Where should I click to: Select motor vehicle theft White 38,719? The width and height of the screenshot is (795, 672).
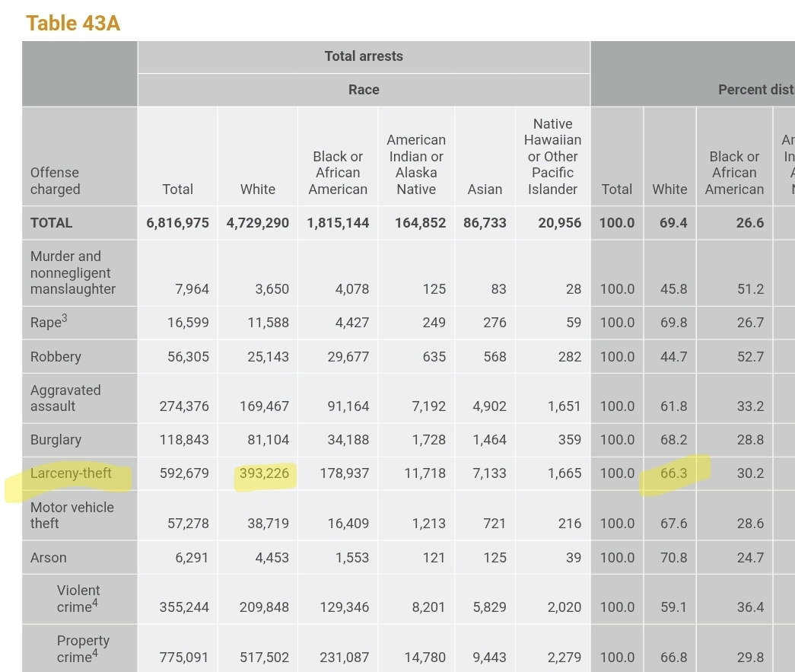(x=269, y=524)
